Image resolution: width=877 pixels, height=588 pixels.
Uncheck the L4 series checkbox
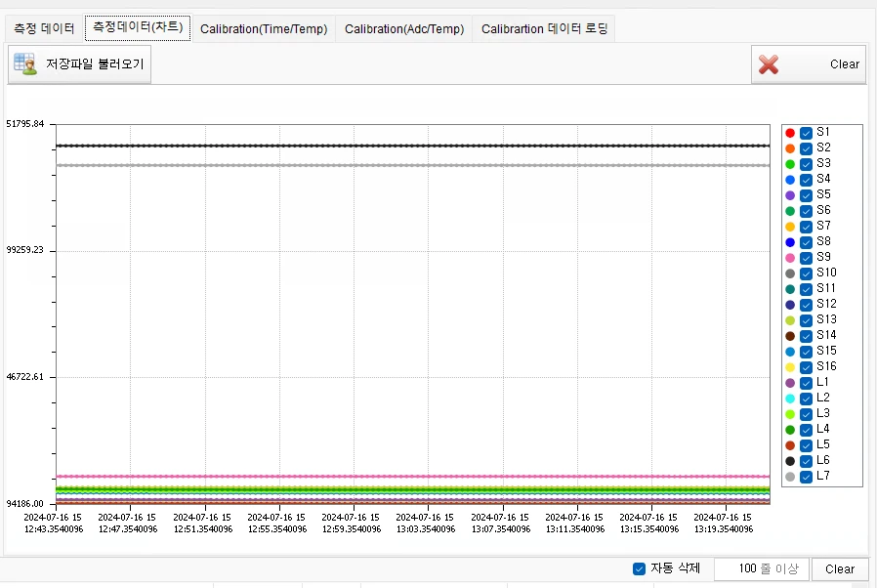[806, 430]
